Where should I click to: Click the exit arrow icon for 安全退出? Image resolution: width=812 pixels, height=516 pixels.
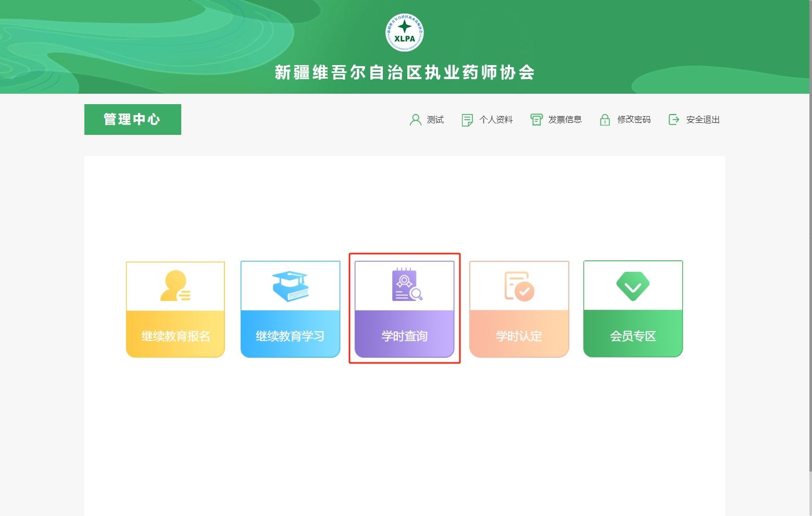pyautogui.click(x=673, y=120)
